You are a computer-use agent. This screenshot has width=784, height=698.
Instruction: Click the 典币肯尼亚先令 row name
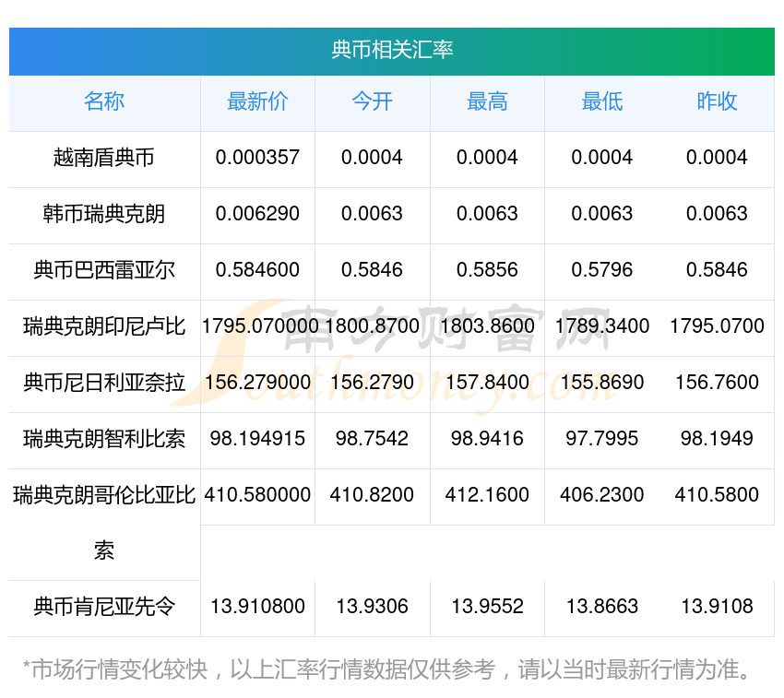[x=104, y=607]
